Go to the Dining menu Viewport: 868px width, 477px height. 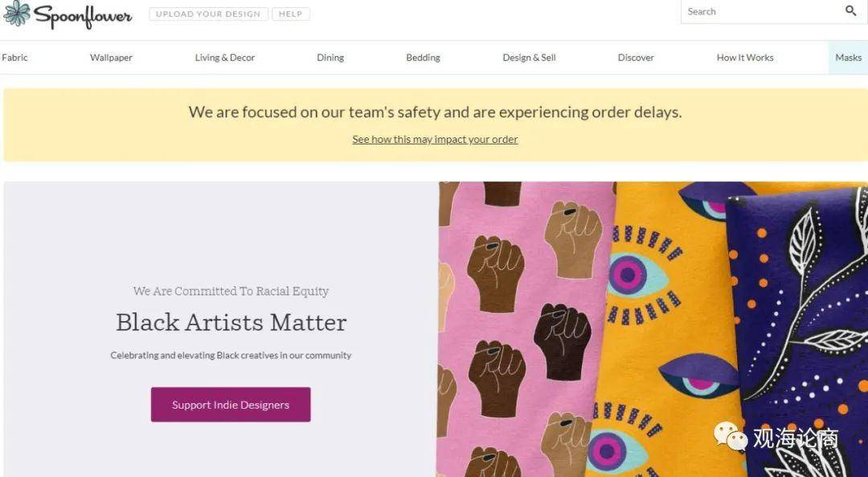[x=330, y=58]
